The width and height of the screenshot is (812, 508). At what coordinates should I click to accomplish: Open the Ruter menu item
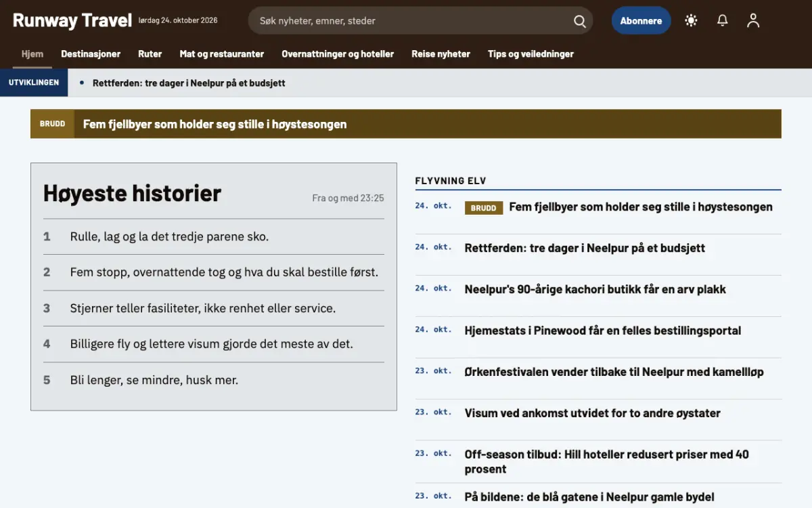coord(150,54)
